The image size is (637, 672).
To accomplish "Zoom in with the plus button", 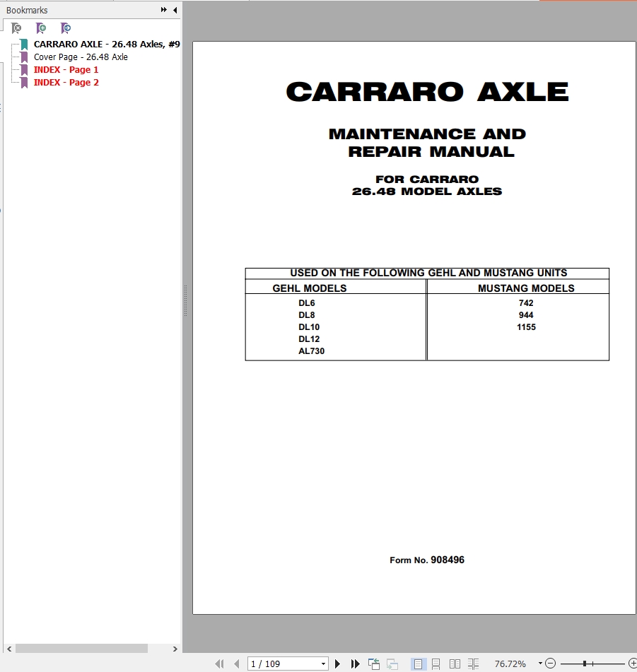I will coord(632,664).
